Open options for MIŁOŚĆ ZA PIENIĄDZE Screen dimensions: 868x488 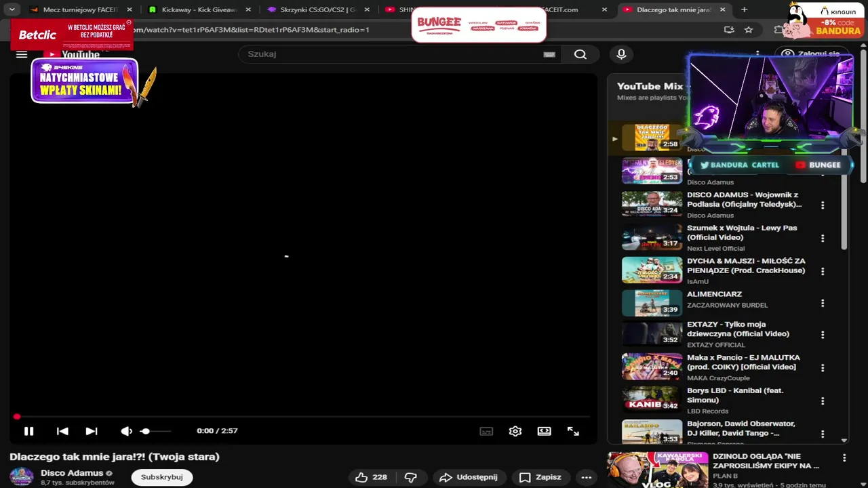[823, 271]
